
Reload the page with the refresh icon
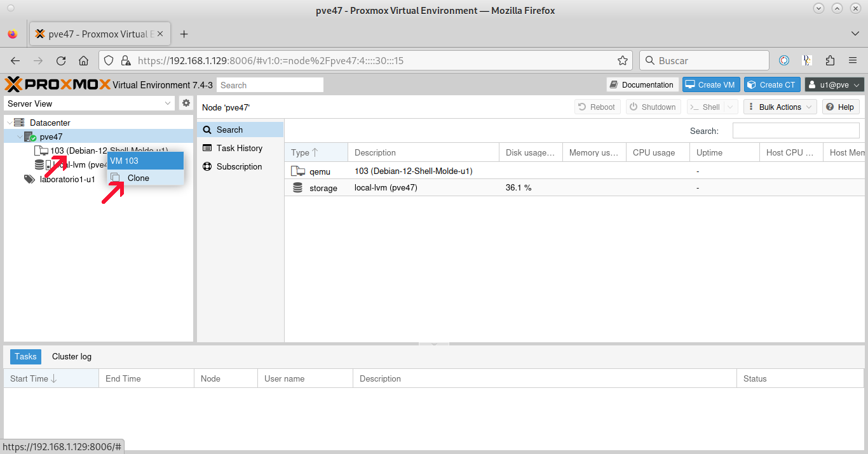[61, 61]
